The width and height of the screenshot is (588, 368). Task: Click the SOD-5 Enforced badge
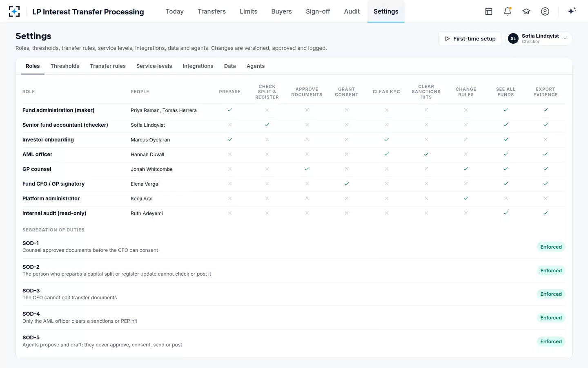[551, 342]
